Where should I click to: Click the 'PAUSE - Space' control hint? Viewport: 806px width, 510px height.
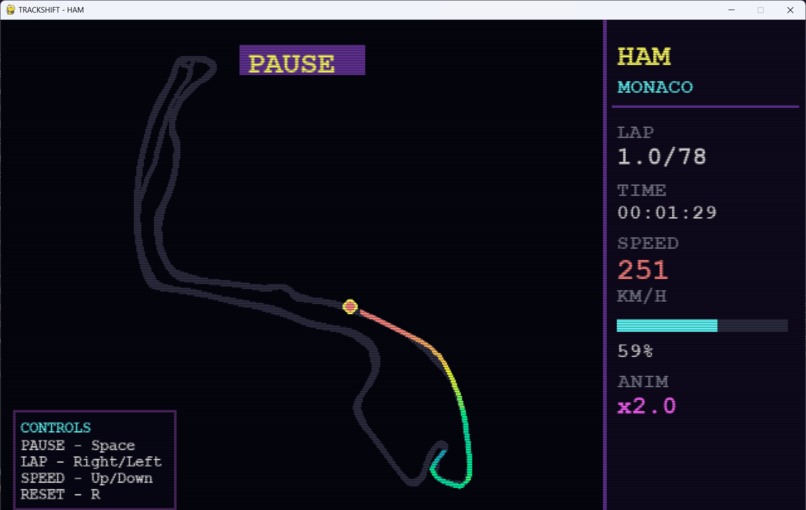click(78, 445)
